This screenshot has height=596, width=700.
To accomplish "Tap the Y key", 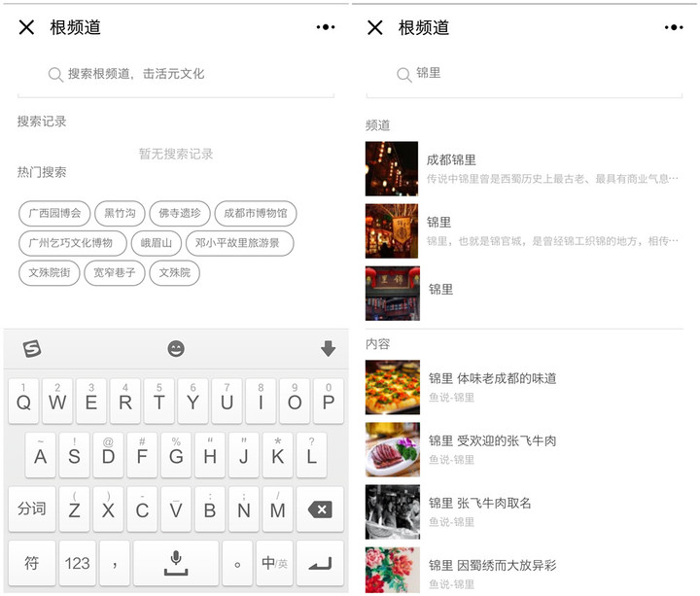I will 192,402.
